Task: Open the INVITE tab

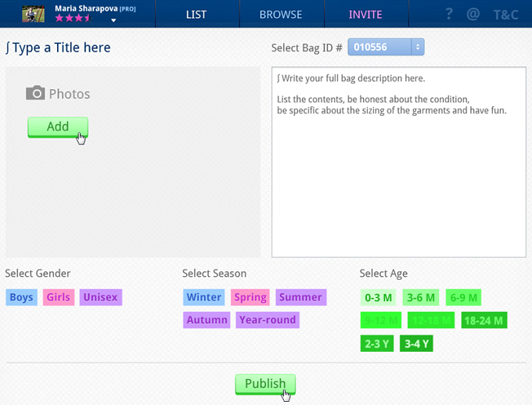Action: [365, 14]
